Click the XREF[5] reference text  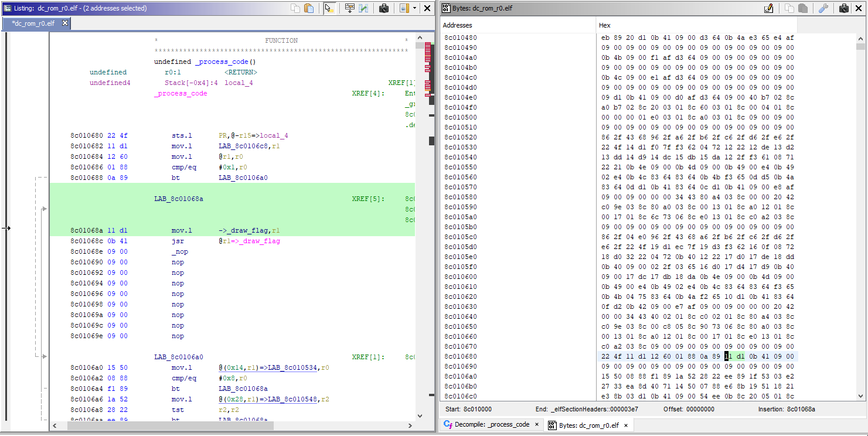pyautogui.click(x=368, y=199)
